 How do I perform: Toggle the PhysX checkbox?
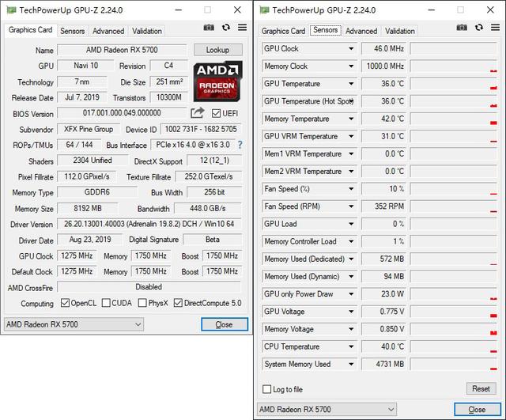142,303
